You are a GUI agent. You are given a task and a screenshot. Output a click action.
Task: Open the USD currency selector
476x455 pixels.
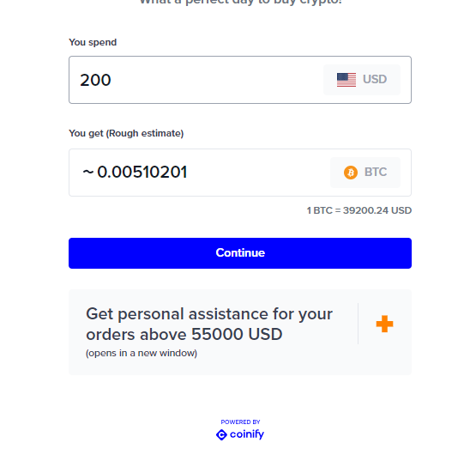click(x=362, y=80)
